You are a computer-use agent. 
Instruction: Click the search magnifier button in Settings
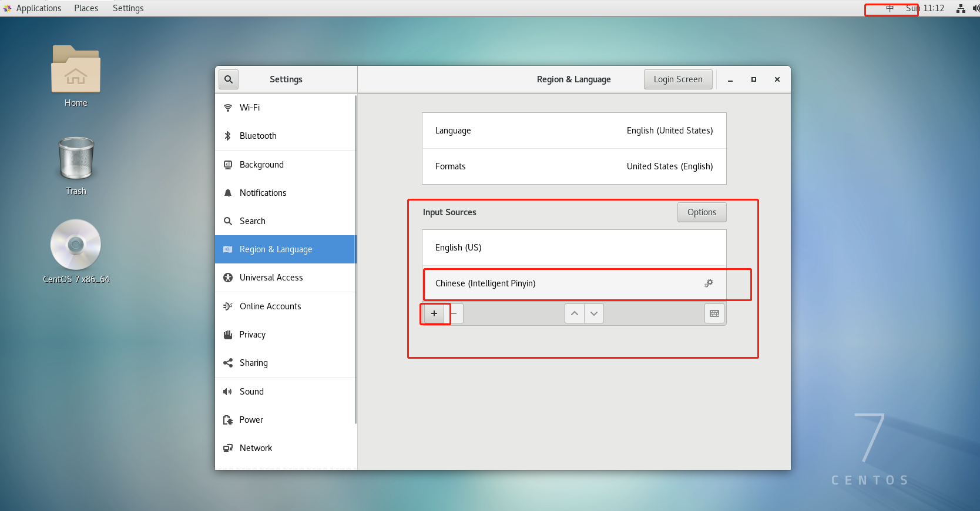pyautogui.click(x=229, y=79)
